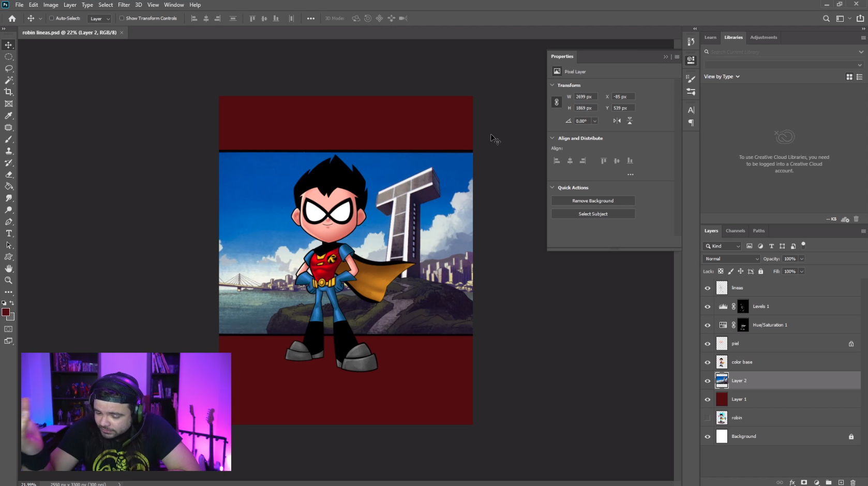The image size is (868, 486).
Task: Click the transform width input field
Action: click(x=586, y=97)
